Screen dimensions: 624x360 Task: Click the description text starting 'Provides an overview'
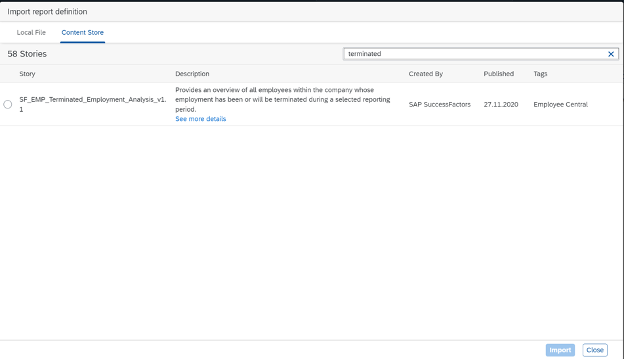point(283,99)
